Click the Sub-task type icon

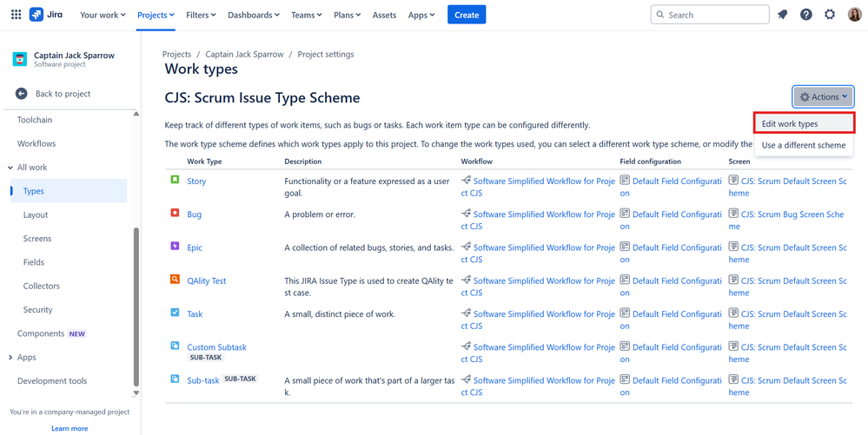tap(175, 379)
